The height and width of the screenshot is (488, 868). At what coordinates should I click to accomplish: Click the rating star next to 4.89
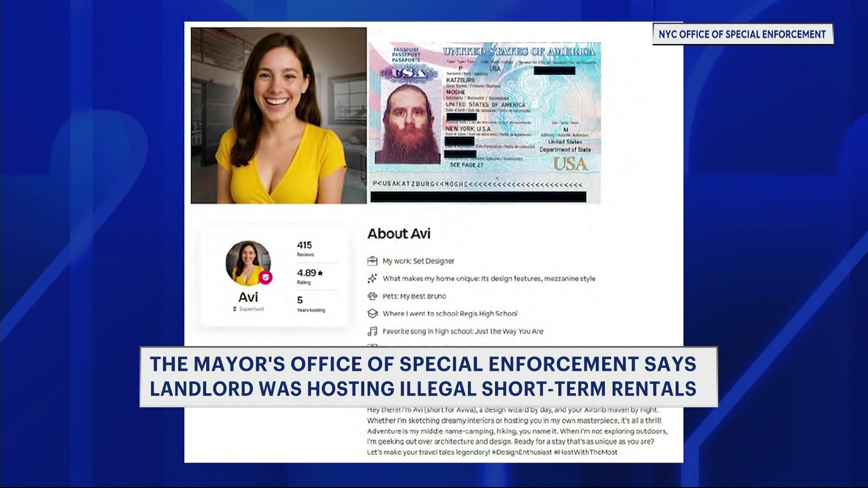[321, 273]
